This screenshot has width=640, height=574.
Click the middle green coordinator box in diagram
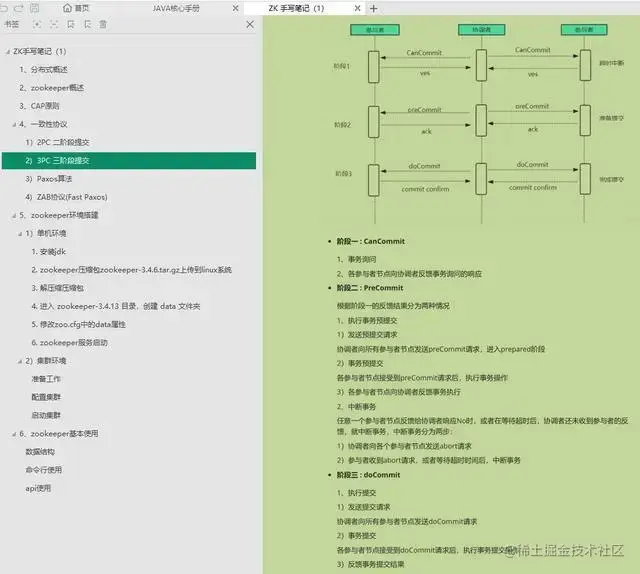(482, 30)
